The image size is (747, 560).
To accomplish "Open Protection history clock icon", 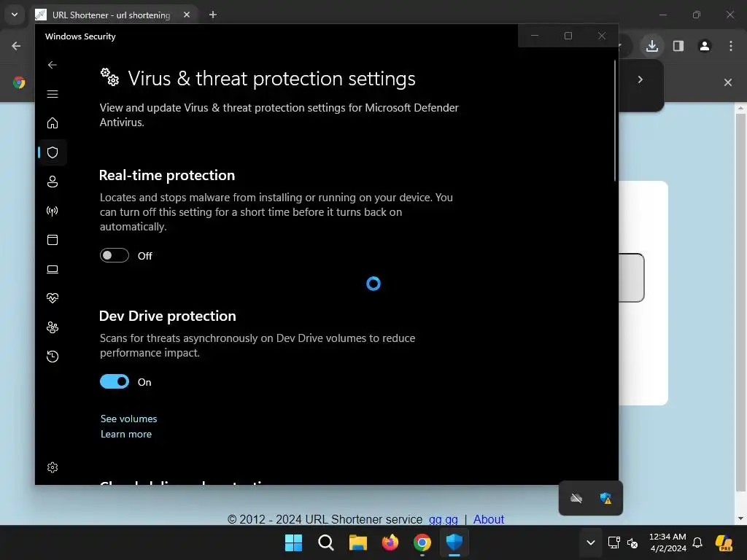I will 53,357.
